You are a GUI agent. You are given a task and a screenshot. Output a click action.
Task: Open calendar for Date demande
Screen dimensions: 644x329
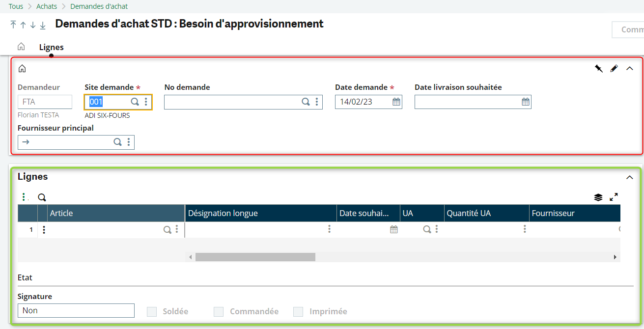(x=396, y=102)
